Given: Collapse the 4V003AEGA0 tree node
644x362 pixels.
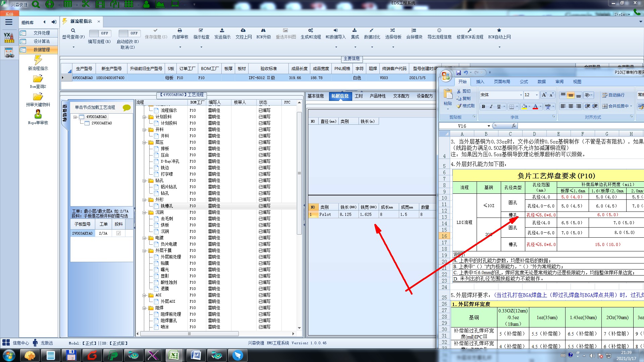Looking at the screenshot, I should point(75,117).
